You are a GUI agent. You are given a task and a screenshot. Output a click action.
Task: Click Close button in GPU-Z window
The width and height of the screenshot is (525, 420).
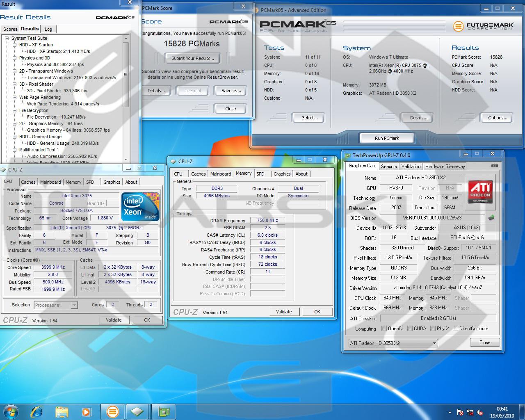[484, 342]
